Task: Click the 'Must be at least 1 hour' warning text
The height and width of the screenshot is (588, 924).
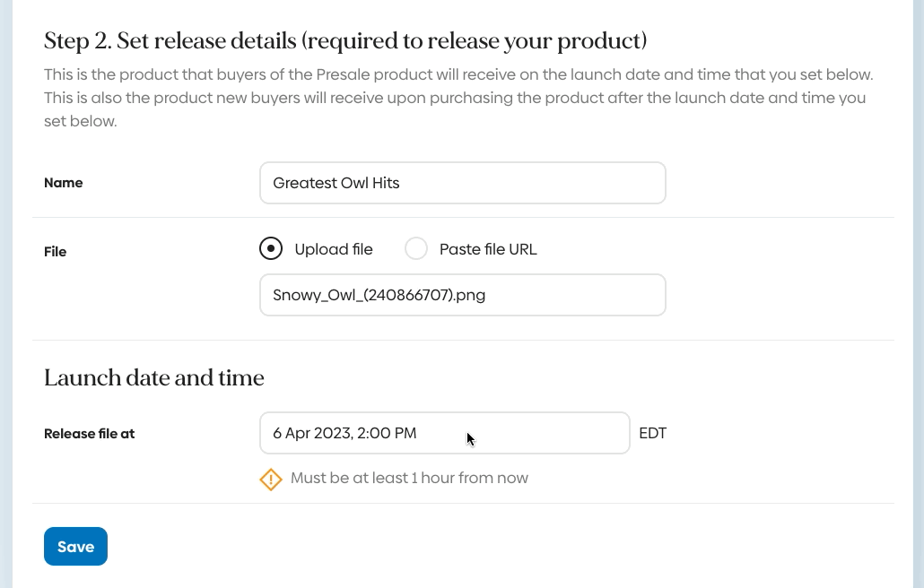Action: tap(409, 479)
